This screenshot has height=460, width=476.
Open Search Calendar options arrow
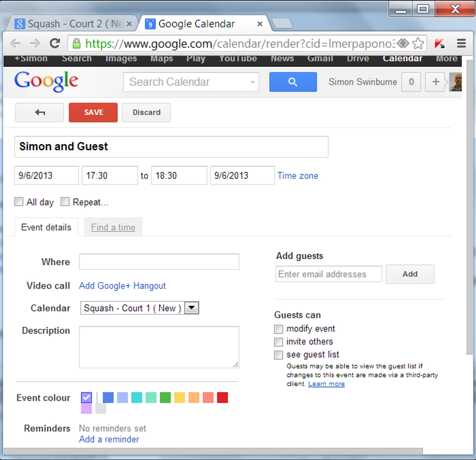[x=253, y=82]
